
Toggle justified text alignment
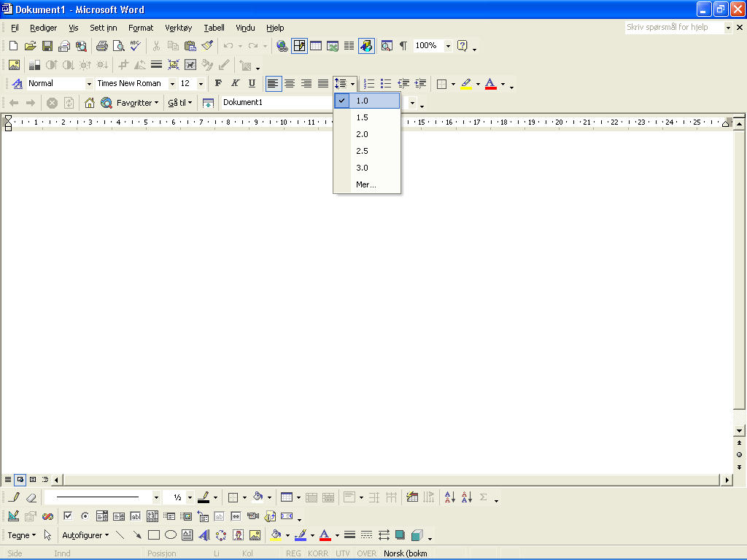323,84
